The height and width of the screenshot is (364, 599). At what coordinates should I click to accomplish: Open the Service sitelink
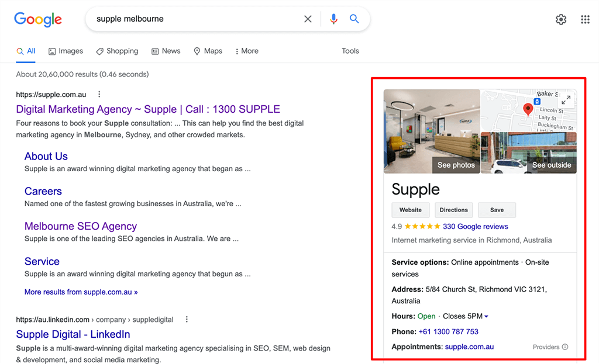pyautogui.click(x=42, y=262)
